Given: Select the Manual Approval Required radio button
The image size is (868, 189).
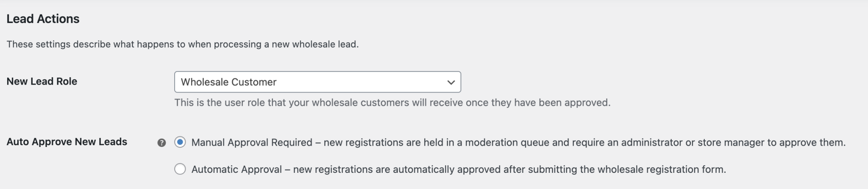Looking at the screenshot, I should coord(180,142).
